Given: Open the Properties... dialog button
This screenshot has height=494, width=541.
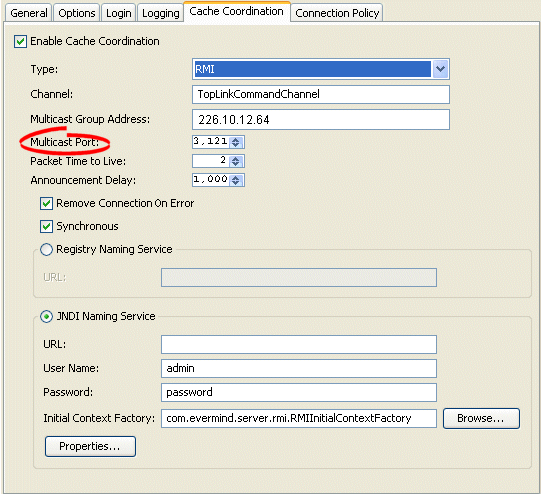Looking at the screenshot, I should coord(90,446).
